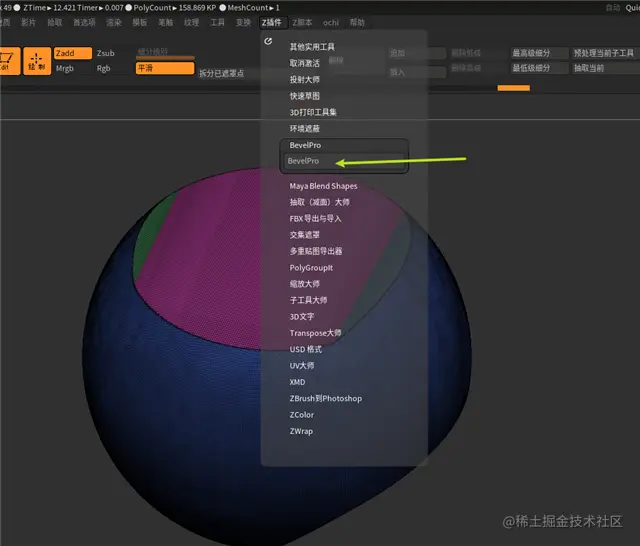Open the ochi menu
This screenshot has height=546, width=640.
[331, 22]
